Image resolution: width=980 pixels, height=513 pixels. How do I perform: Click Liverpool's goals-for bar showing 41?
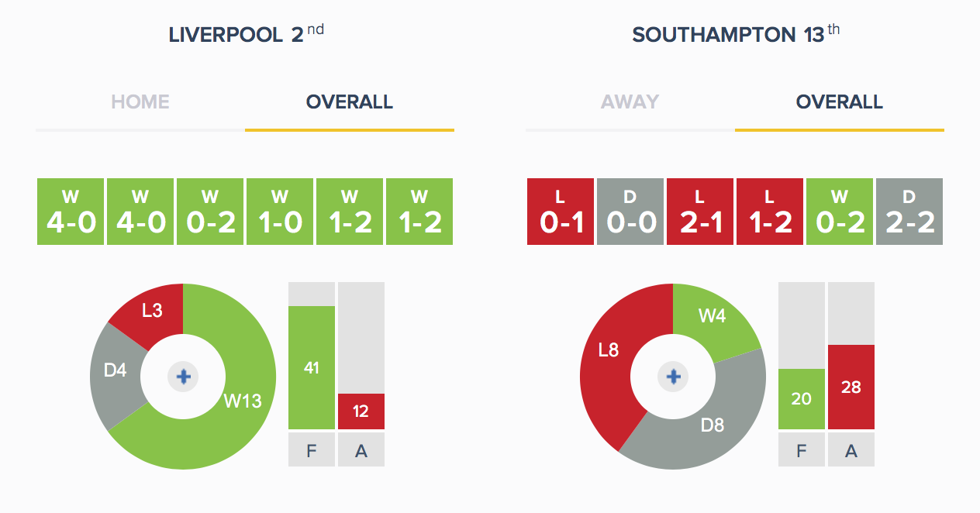[312, 367]
